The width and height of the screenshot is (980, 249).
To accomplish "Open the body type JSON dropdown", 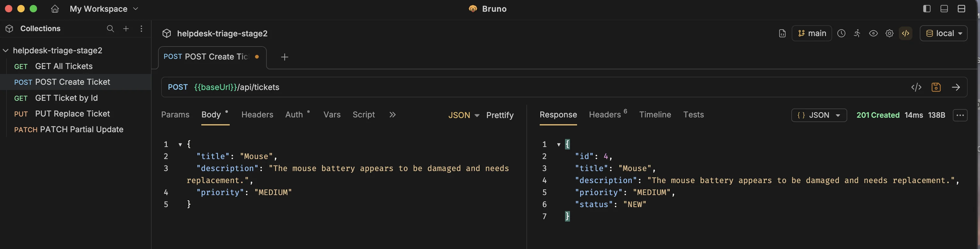I will [x=463, y=115].
